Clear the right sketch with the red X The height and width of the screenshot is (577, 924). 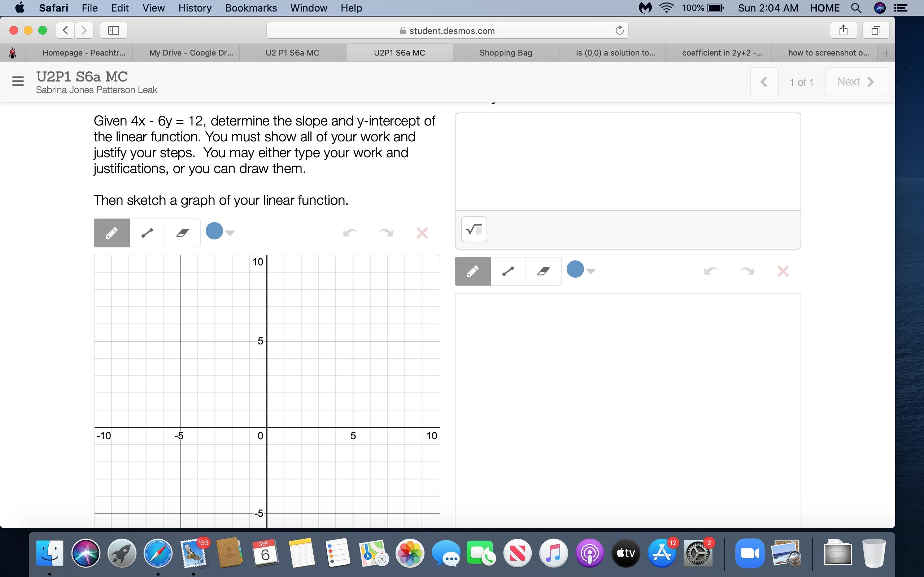(783, 271)
